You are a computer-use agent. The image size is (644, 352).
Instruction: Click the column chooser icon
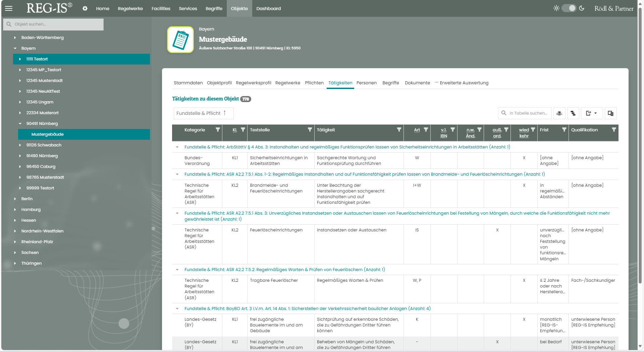(610, 113)
